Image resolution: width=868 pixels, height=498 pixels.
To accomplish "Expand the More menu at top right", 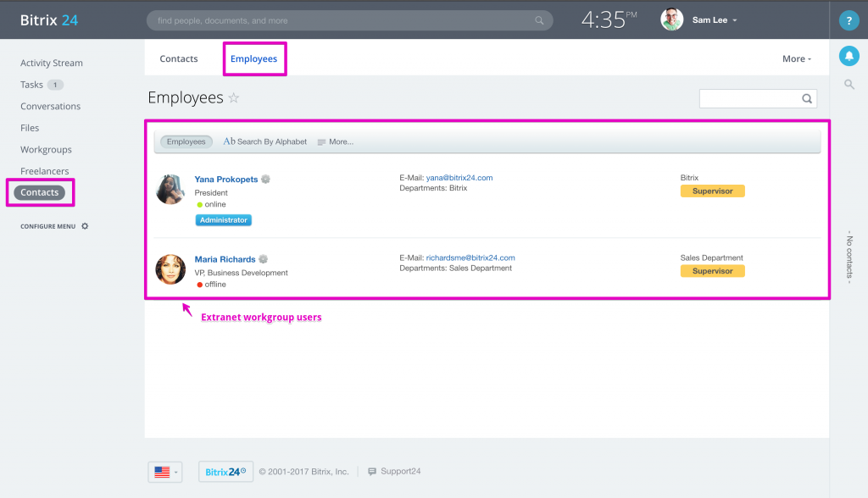I will coord(797,58).
